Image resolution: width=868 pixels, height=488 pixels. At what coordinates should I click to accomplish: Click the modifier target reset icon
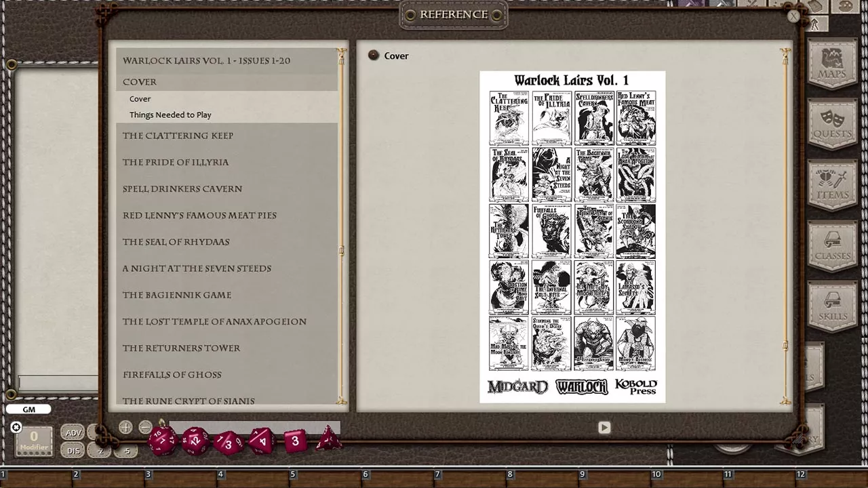(x=16, y=427)
